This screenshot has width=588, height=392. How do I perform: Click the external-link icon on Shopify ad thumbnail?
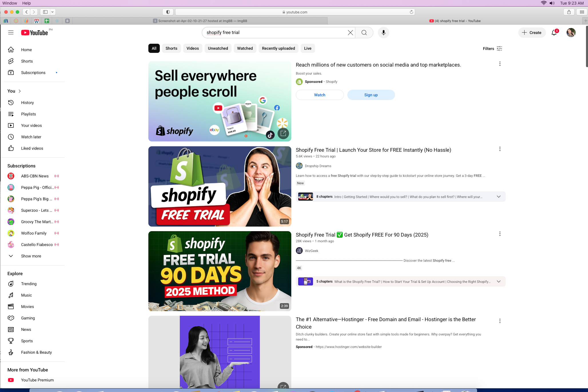[283, 133]
